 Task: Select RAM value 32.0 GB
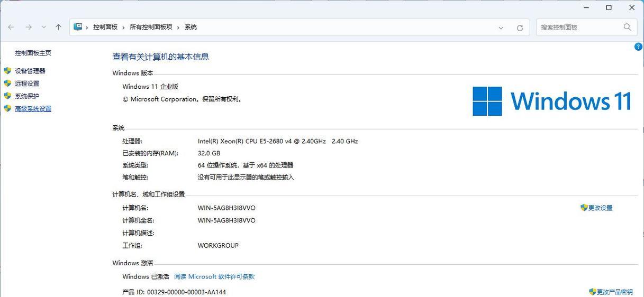pyautogui.click(x=209, y=153)
